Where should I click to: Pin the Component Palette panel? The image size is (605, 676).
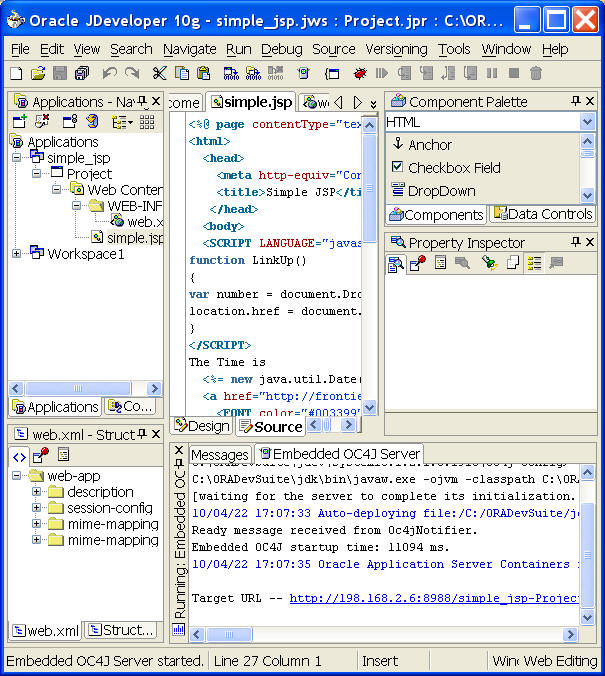(576, 101)
